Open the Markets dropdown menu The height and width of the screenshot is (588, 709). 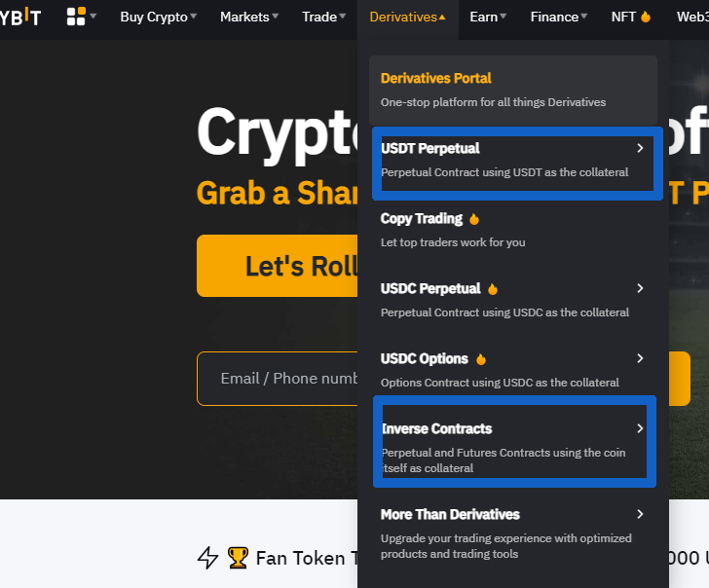(249, 17)
